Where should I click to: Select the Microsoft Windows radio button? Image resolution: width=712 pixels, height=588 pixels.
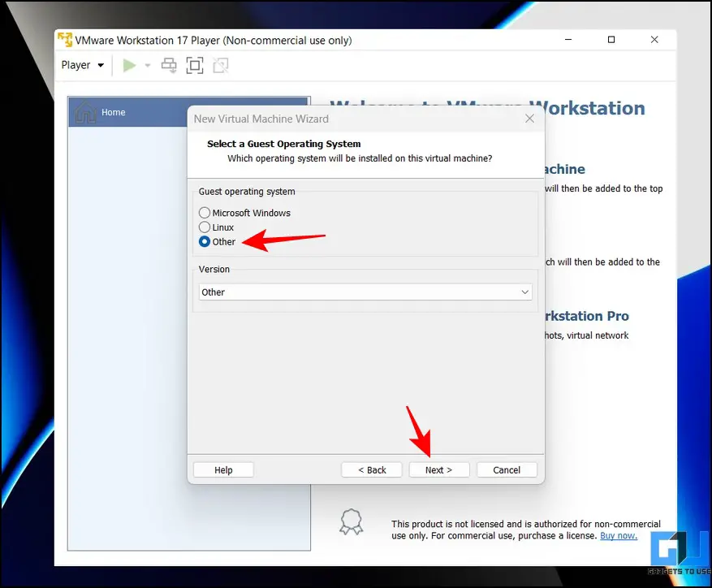(x=205, y=213)
